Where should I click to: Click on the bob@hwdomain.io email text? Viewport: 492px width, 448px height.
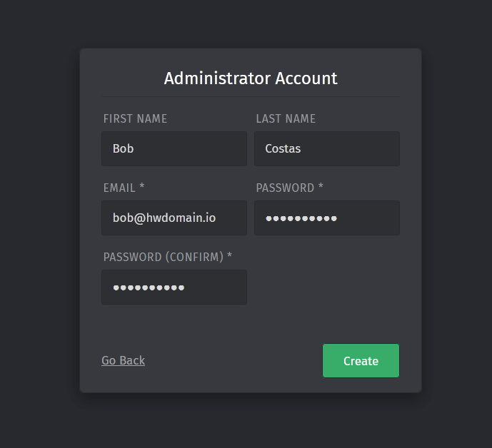coord(164,218)
